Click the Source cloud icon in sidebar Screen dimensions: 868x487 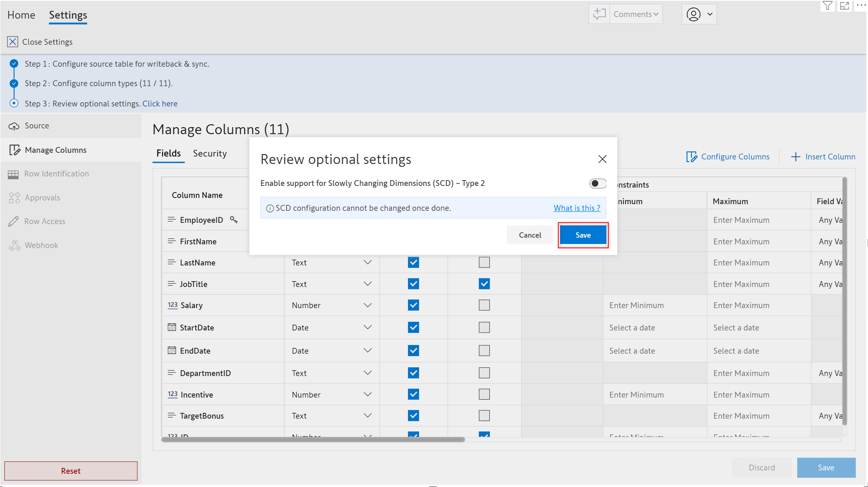click(x=14, y=126)
